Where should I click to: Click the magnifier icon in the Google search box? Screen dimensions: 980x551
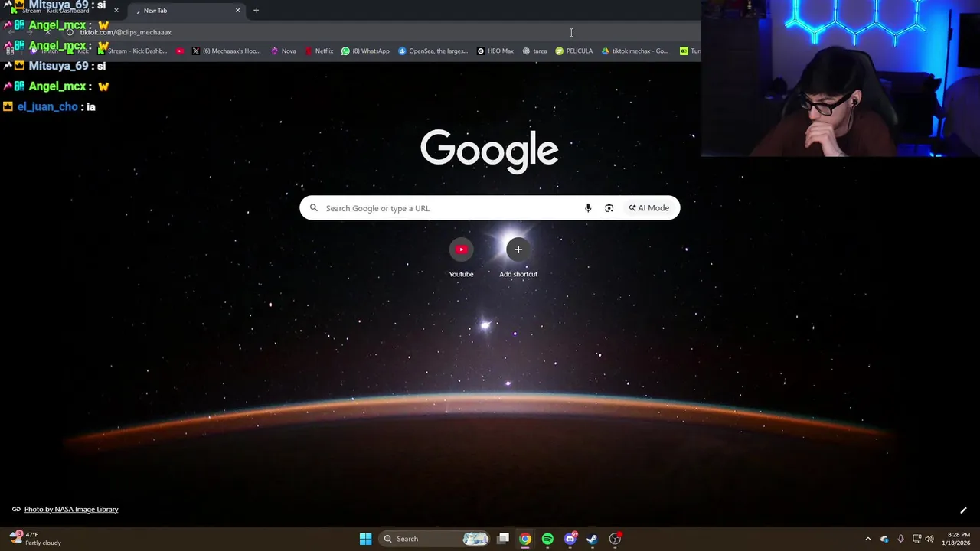(313, 208)
